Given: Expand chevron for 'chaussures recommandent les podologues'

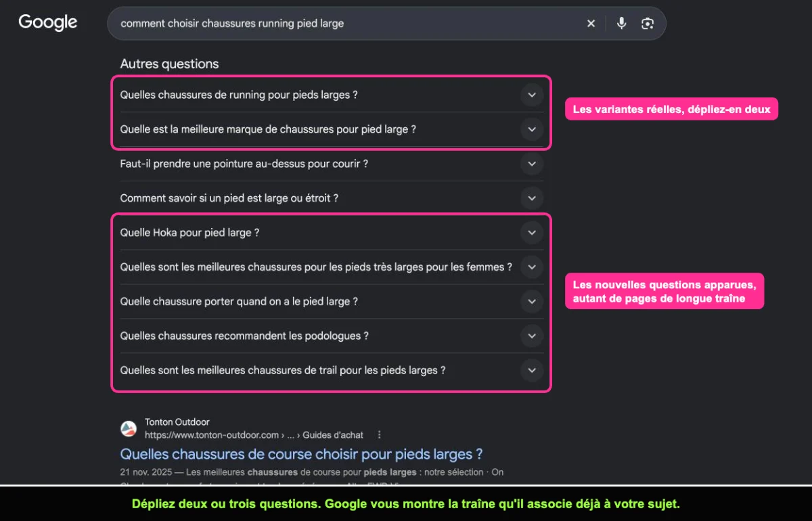Looking at the screenshot, I should (x=532, y=336).
